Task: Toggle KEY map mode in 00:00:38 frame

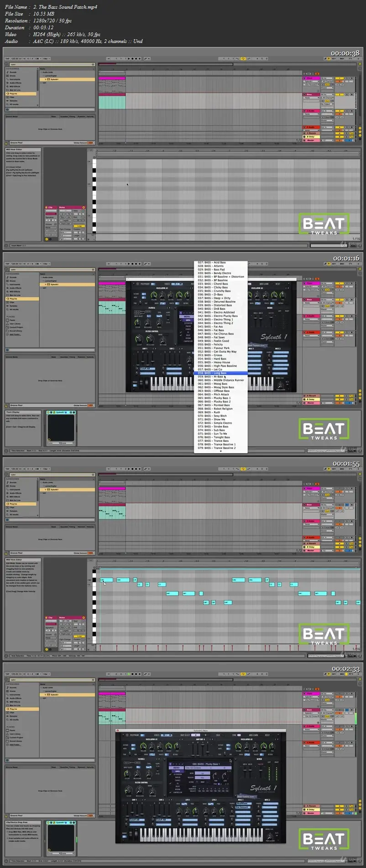Action: (334, 59)
